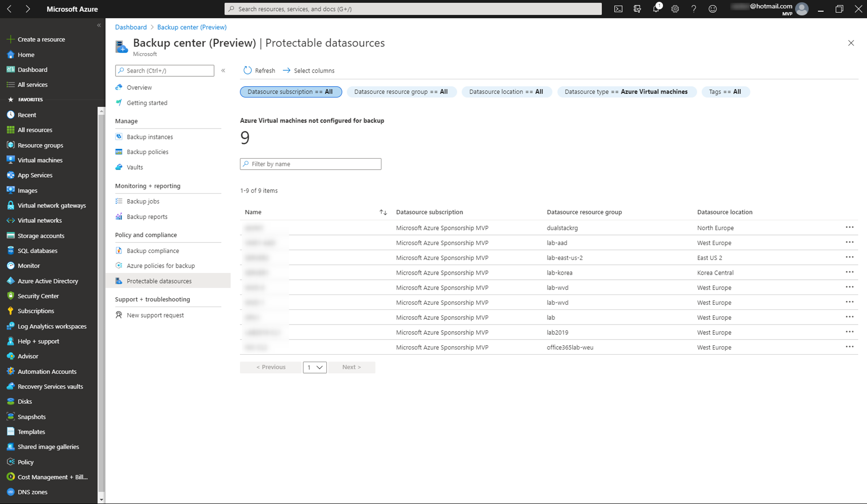Screen dimensions: 867x504
Task: Sort by Datasource location column header
Action: tap(725, 212)
